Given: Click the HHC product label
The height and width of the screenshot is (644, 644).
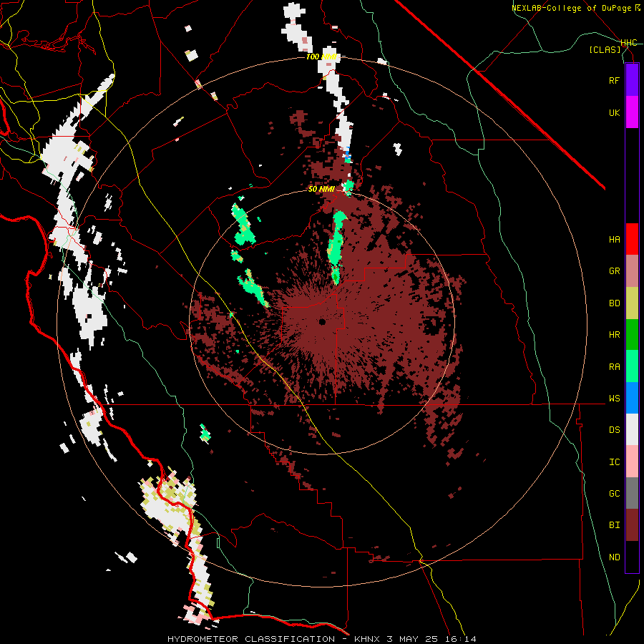Looking at the screenshot, I should [x=629, y=43].
